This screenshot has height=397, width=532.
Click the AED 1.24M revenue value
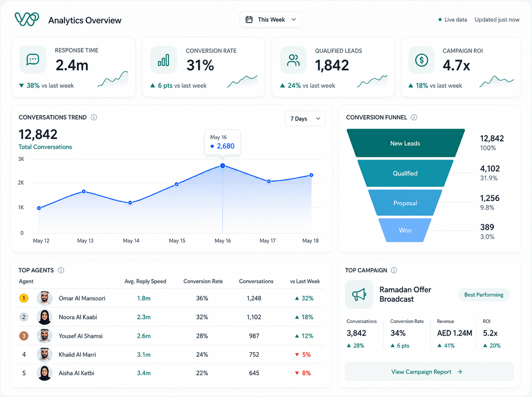click(x=455, y=333)
